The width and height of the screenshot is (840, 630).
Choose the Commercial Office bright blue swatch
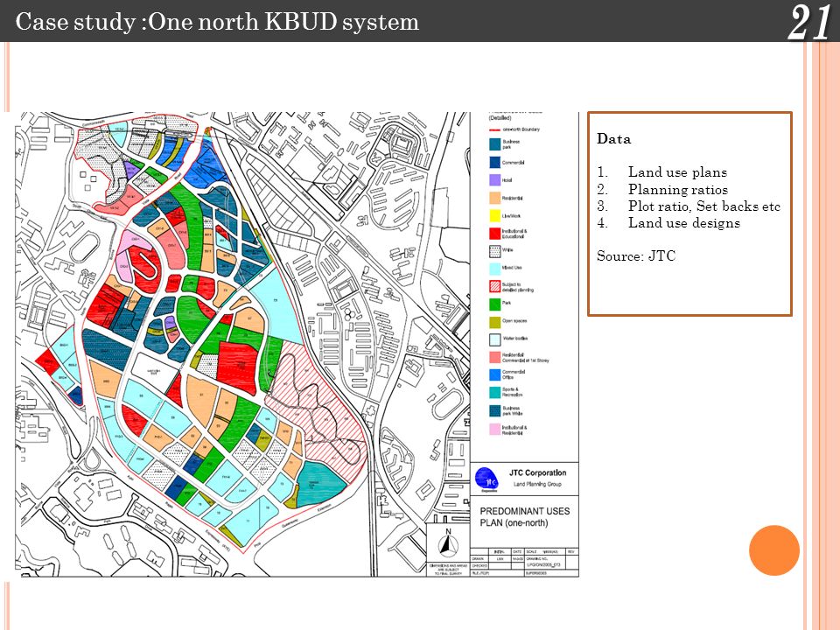tap(494, 374)
